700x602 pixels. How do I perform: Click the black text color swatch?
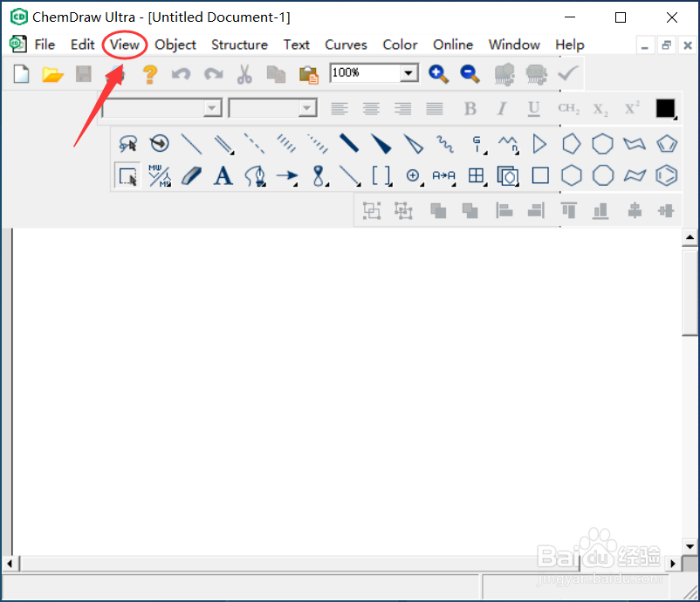pyautogui.click(x=665, y=108)
